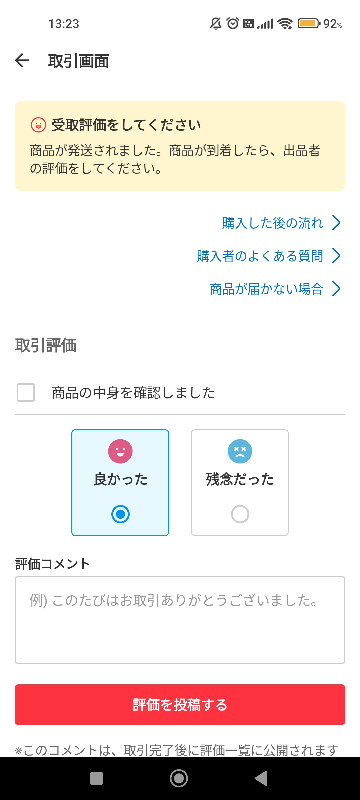This screenshot has width=360, height=800.
Task: Select the 残念だった radio button
Action: tap(240, 515)
